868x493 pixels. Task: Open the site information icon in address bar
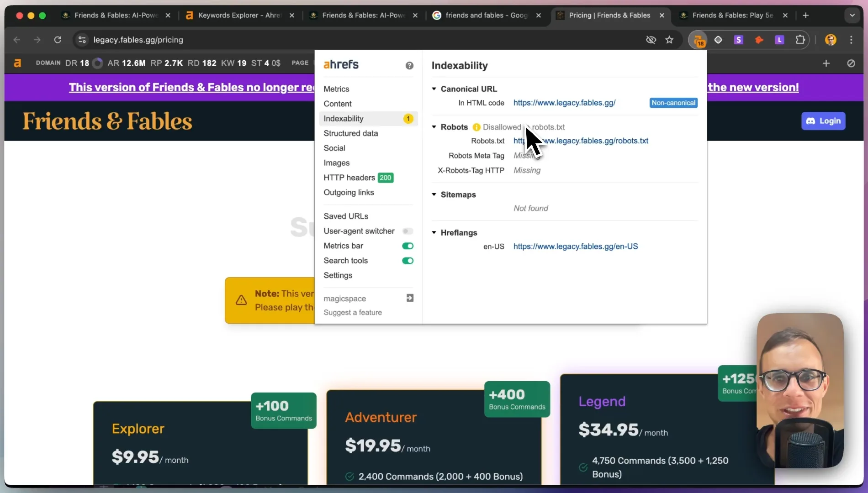pyautogui.click(x=82, y=40)
